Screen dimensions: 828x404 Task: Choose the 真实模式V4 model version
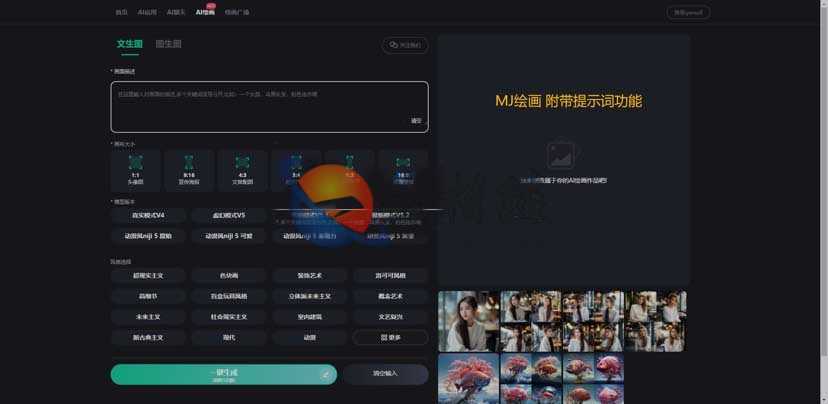click(148, 215)
